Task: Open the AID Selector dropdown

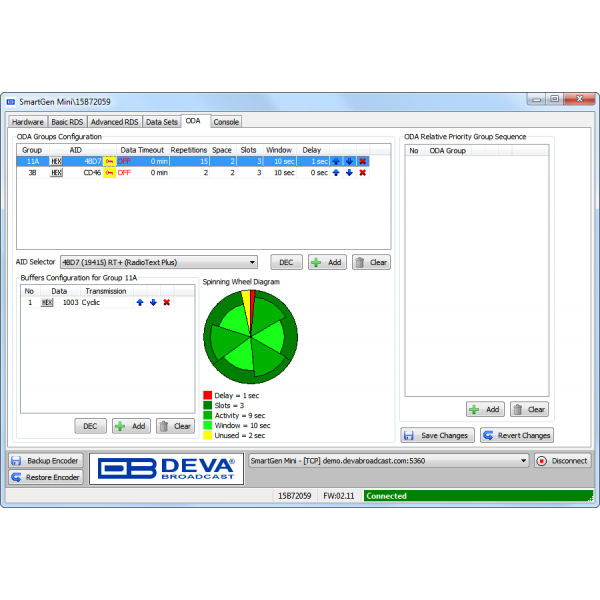Action: [159, 262]
